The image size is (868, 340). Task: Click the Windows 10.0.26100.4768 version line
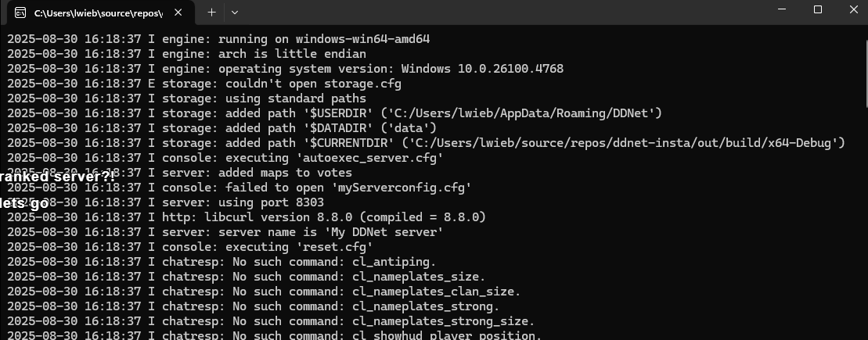pyautogui.click(x=285, y=69)
